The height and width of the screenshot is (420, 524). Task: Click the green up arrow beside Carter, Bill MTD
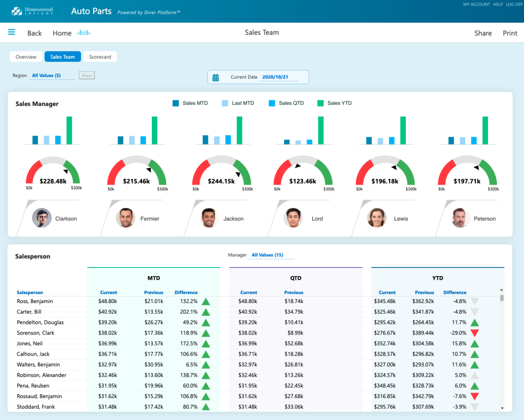tap(206, 312)
